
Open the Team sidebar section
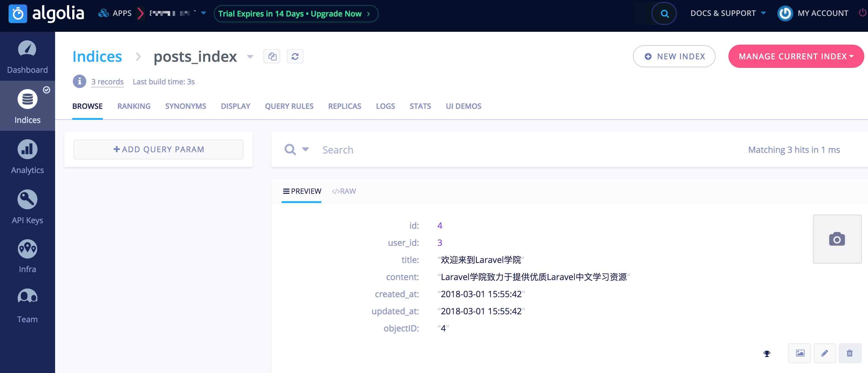pyautogui.click(x=27, y=306)
